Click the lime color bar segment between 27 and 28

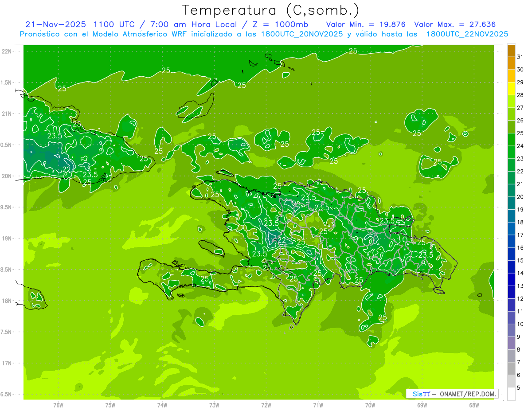tap(511, 102)
